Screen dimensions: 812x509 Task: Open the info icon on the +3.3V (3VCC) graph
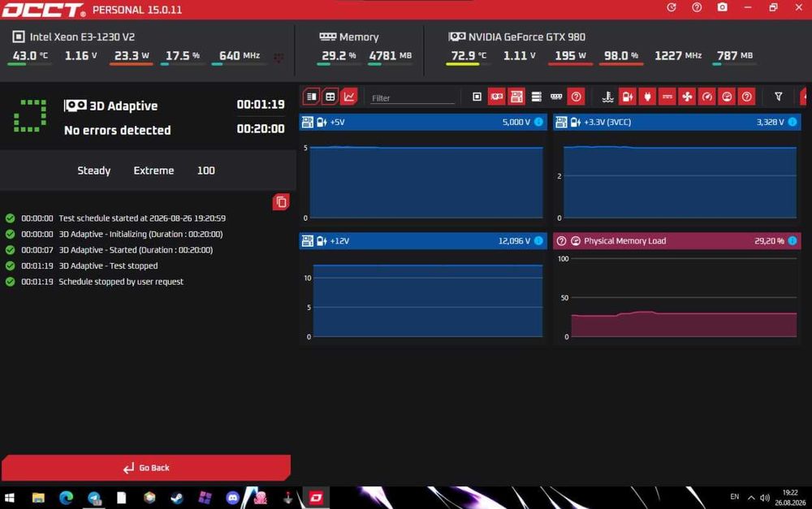793,123
